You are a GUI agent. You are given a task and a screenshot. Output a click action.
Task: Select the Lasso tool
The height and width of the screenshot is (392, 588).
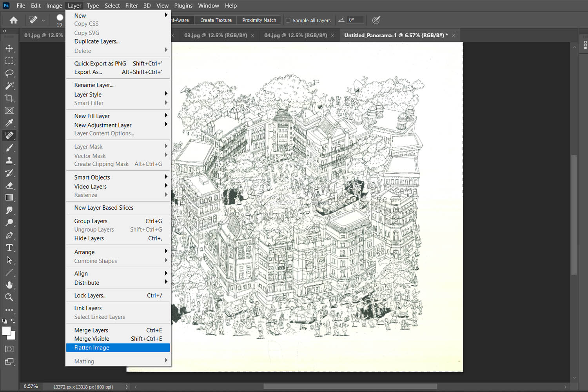[x=9, y=73]
